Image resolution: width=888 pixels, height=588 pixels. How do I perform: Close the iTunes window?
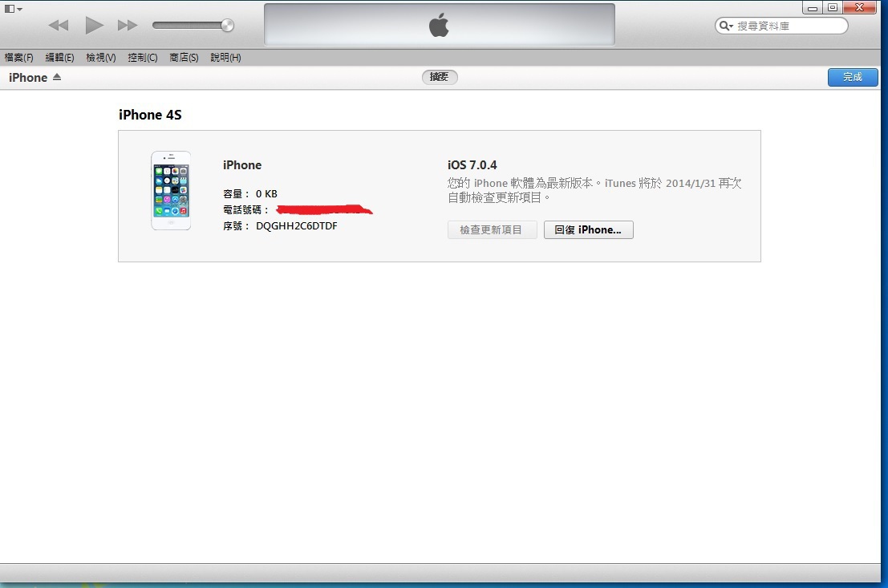(860, 7)
